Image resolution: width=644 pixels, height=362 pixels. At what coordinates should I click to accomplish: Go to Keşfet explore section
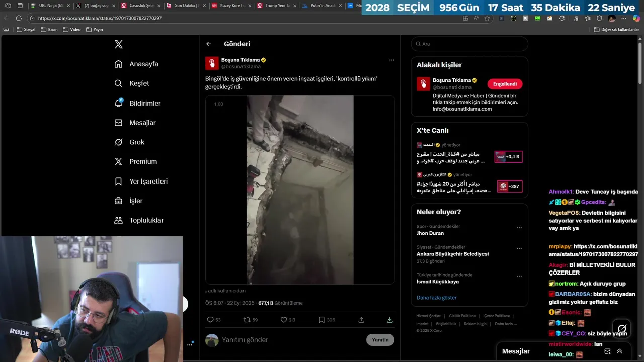tap(132, 83)
